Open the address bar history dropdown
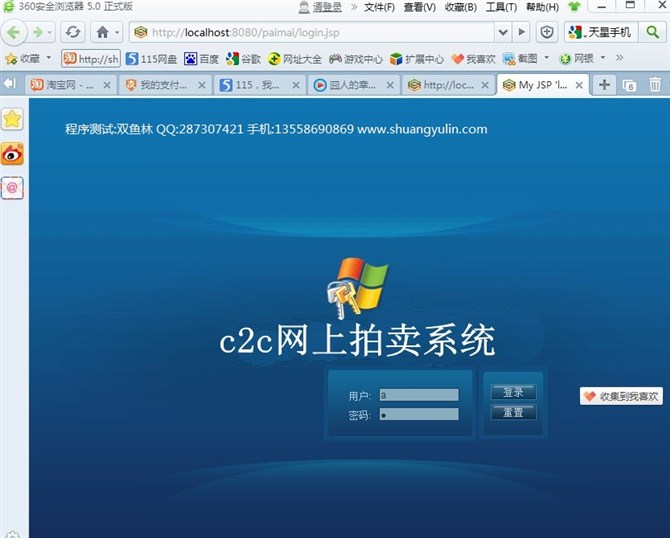The width and height of the screenshot is (670, 538). click(503, 32)
